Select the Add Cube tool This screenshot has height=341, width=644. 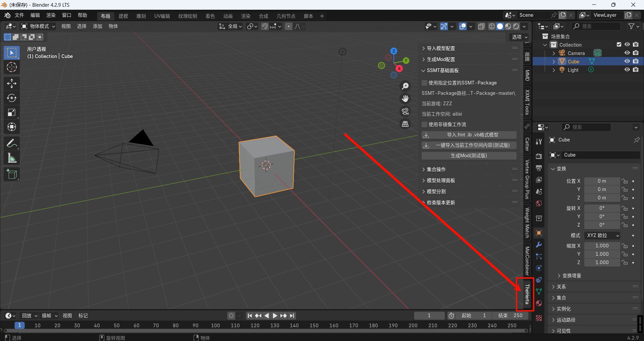tap(12, 174)
